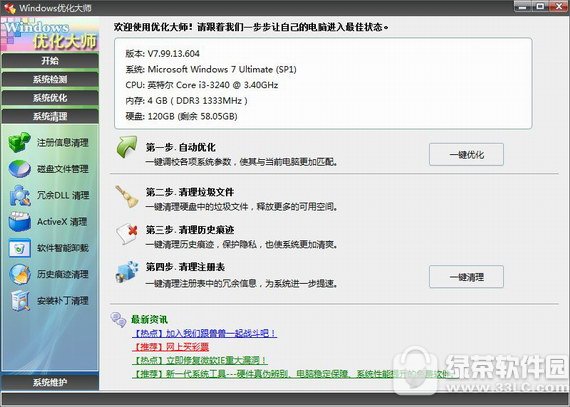Click the 软件智能卸载 label

[x=63, y=248]
